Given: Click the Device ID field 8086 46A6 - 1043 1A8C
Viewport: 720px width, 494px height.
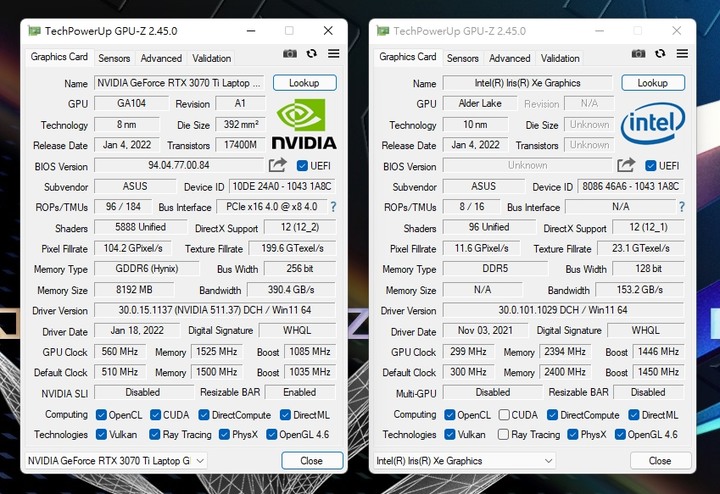Looking at the screenshot, I should tap(630, 186).
